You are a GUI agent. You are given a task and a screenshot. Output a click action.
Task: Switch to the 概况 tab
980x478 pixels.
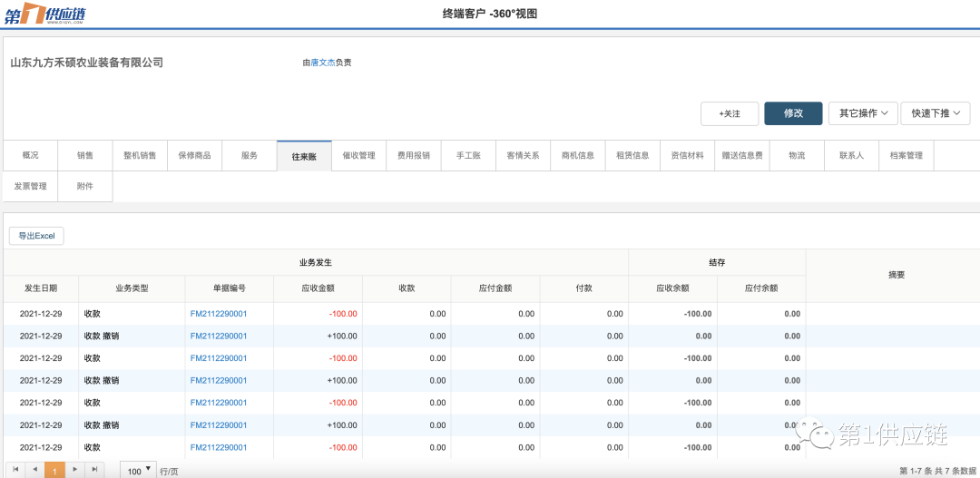tap(31, 155)
